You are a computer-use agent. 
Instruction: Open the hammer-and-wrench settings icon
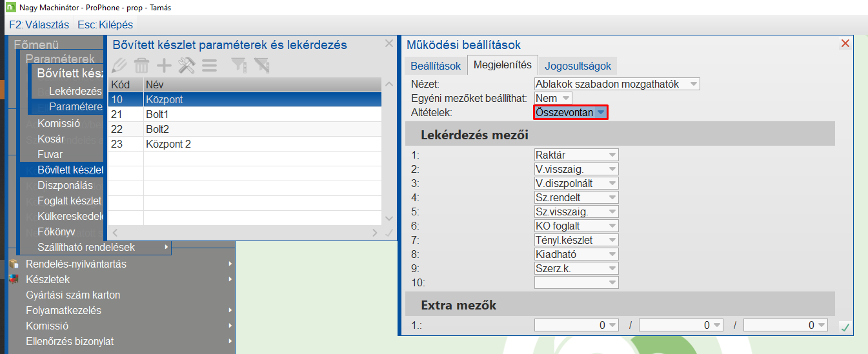coord(187,65)
